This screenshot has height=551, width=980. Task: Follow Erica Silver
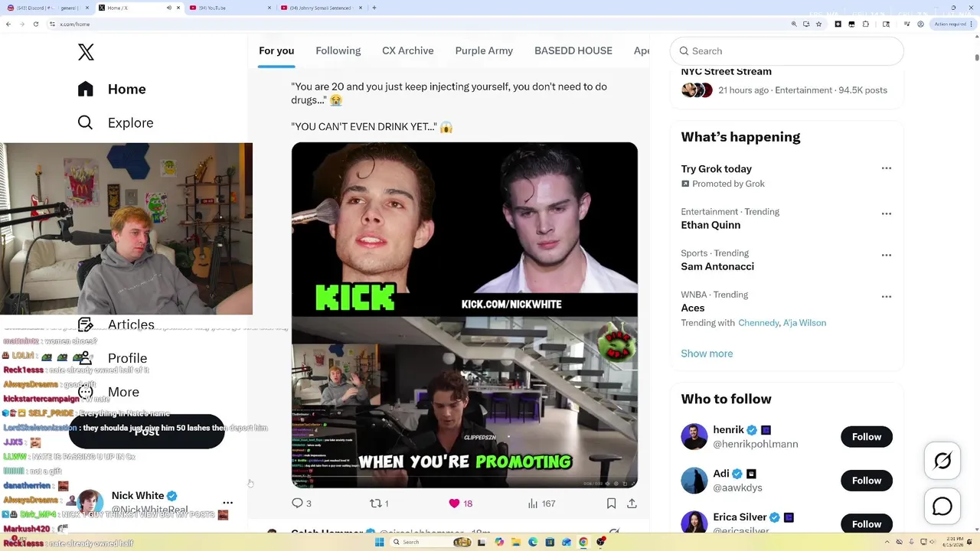click(x=867, y=524)
